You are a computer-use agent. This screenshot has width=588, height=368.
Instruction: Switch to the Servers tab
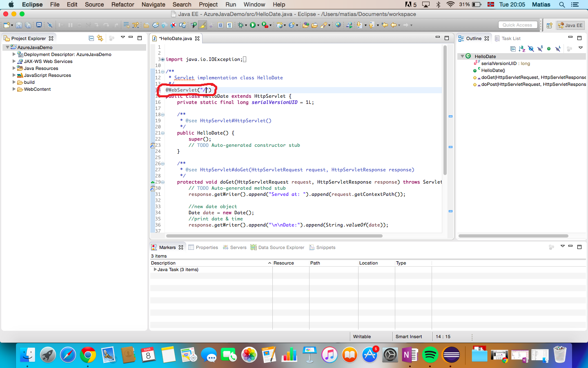point(234,247)
